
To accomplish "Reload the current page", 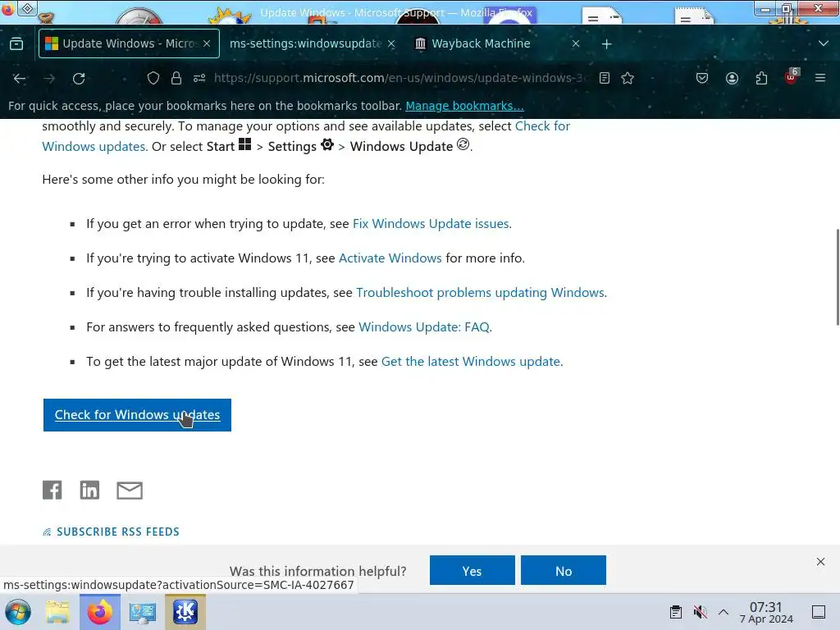I will pyautogui.click(x=79, y=79).
